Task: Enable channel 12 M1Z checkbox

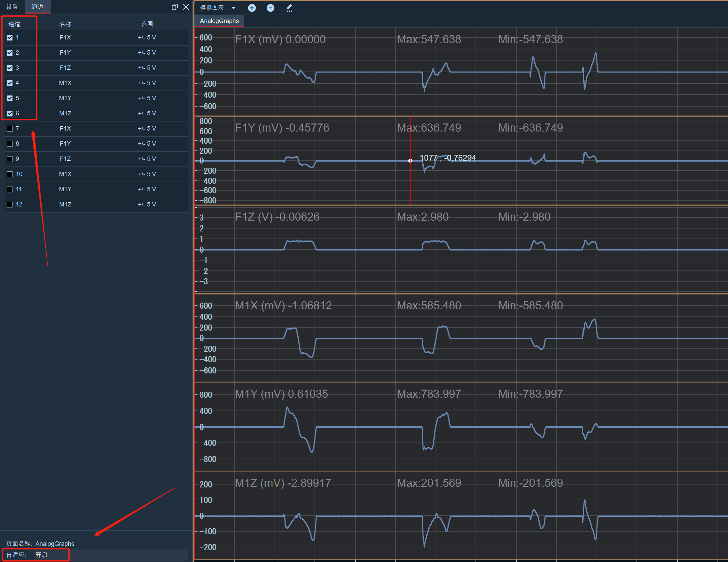Action: point(10,204)
